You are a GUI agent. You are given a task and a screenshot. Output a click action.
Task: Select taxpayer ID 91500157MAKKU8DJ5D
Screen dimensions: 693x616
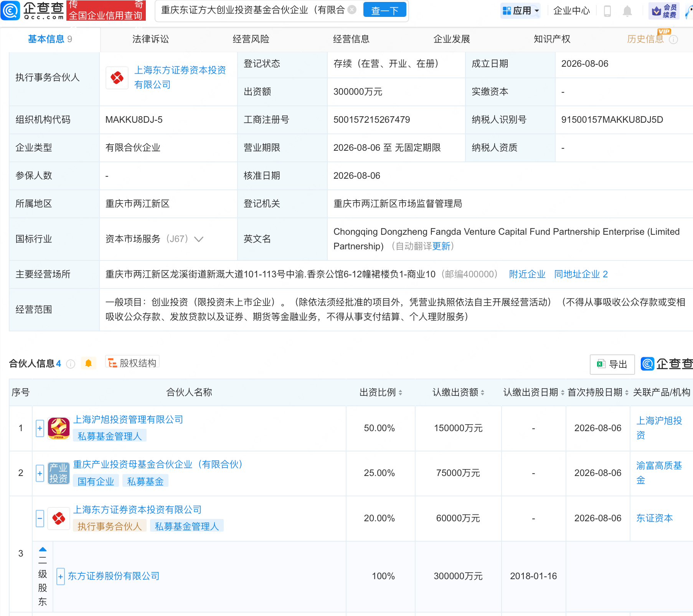coord(612,120)
